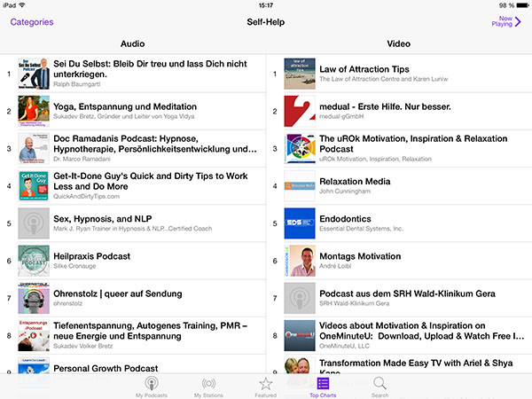Tap the Audio column header
Image resolution: width=532 pixels, height=399 pixels.
(x=133, y=43)
